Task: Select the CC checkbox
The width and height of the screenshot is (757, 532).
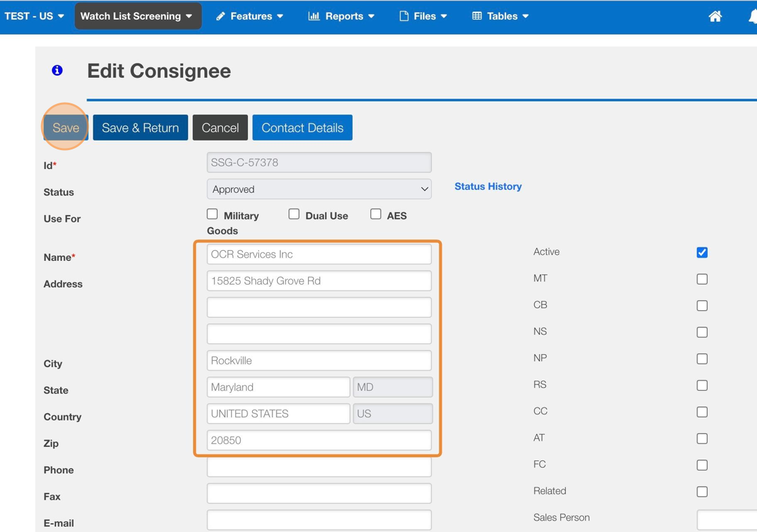Action: point(702,412)
